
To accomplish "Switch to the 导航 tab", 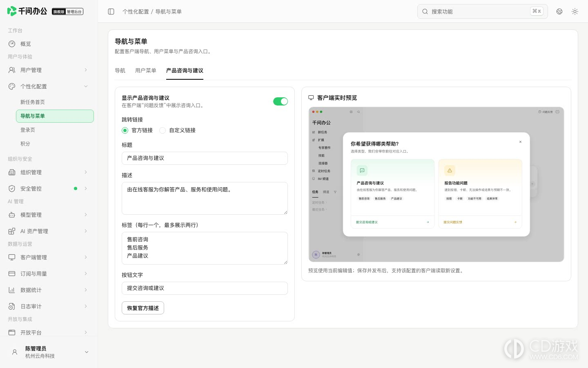I will 120,70.
